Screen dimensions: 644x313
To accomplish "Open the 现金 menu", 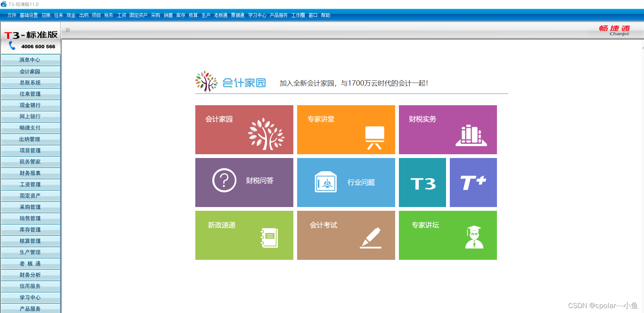I will 71,15.
